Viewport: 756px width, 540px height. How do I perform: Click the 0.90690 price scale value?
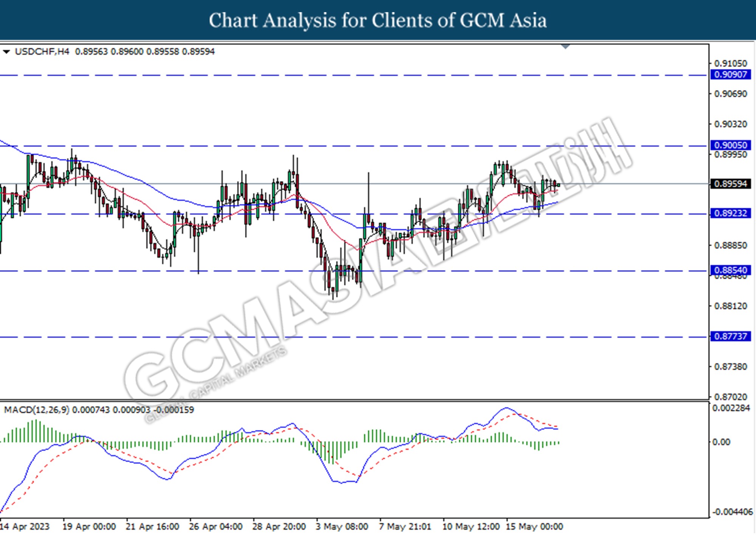point(731,93)
